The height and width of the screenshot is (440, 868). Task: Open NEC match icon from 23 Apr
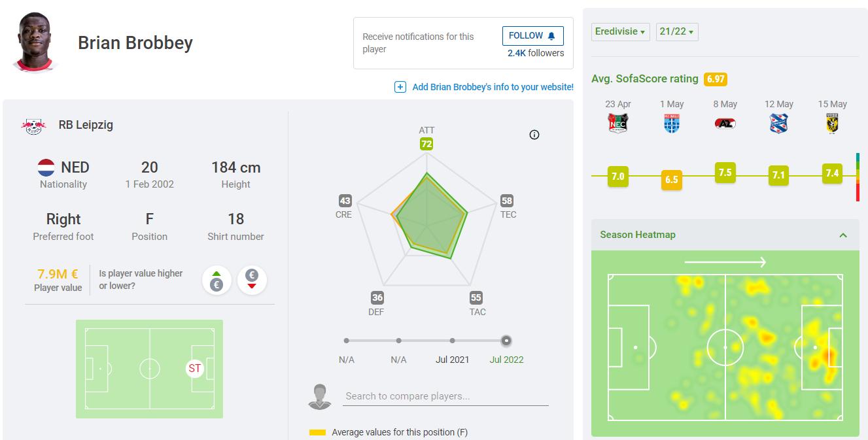pyautogui.click(x=617, y=123)
